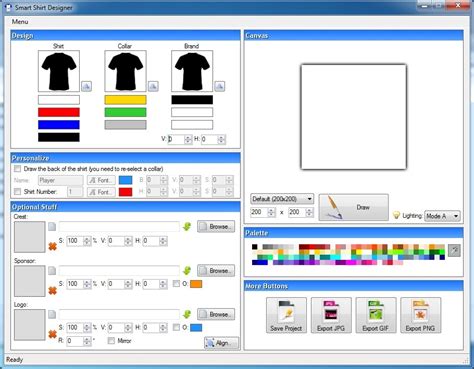Pick the blue Shirt color swatch
Image resolution: width=474 pixels, height=369 pixels.
[59, 125]
